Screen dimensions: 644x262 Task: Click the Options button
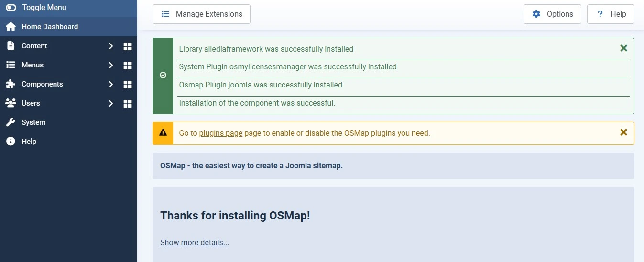coord(552,14)
